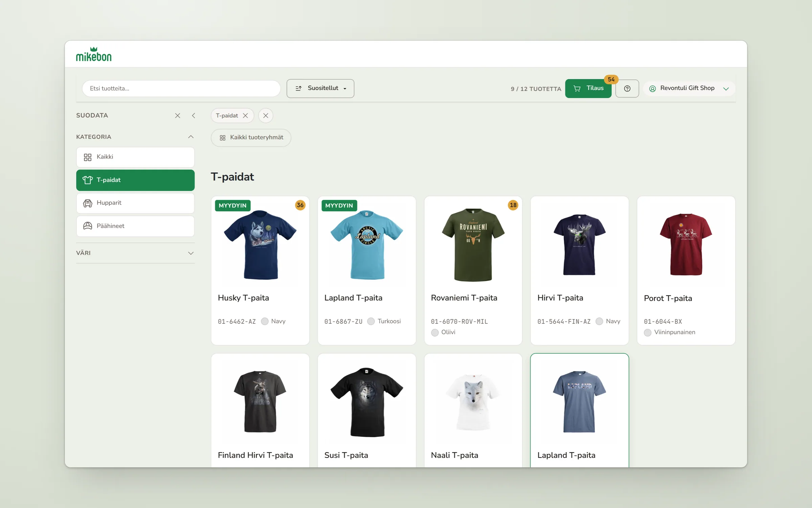This screenshot has height=508, width=812.
Task: Click the MYYDYIN label on Husky T-paita
Action: 232,205
